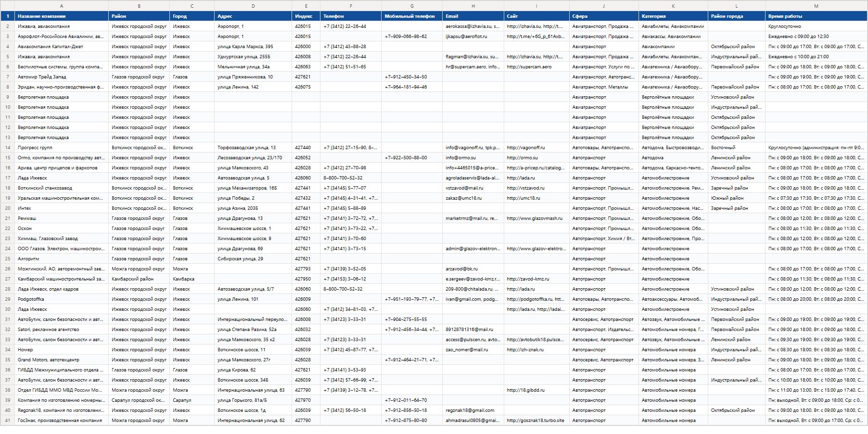Select the column M header
The image size is (868, 434).
(x=816, y=6)
